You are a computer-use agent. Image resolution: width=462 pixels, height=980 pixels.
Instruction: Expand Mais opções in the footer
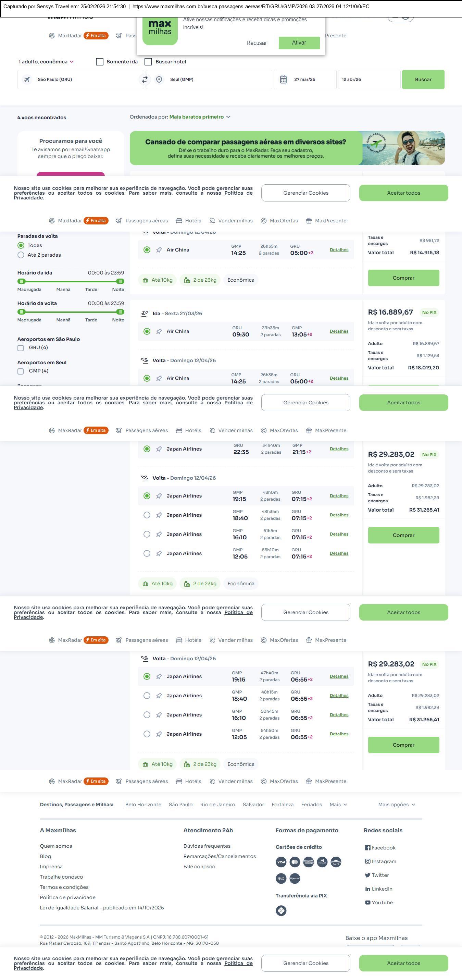click(397, 804)
